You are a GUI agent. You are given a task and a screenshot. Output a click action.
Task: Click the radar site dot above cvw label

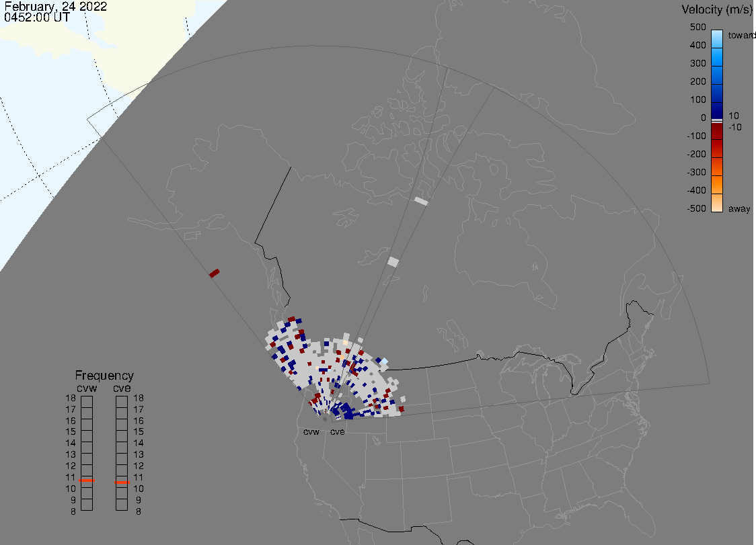325,419
